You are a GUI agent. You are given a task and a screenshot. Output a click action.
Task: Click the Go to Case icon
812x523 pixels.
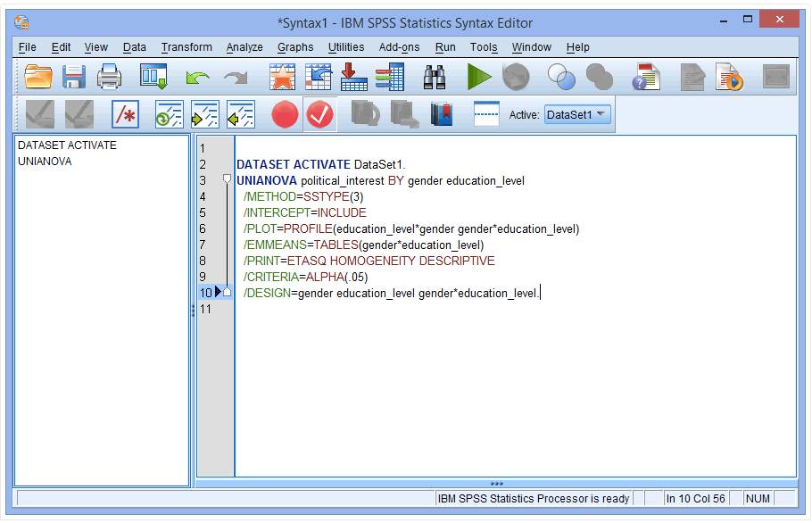318,77
